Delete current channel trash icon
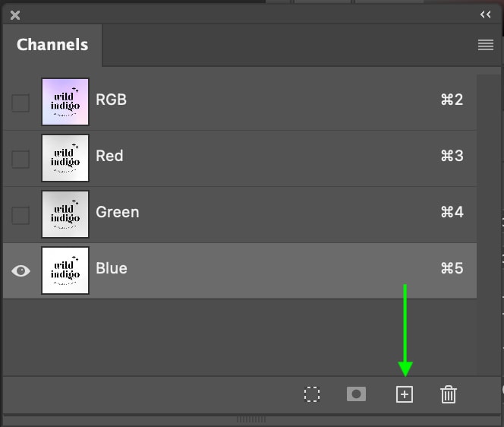The width and height of the screenshot is (504, 427). tap(449, 394)
